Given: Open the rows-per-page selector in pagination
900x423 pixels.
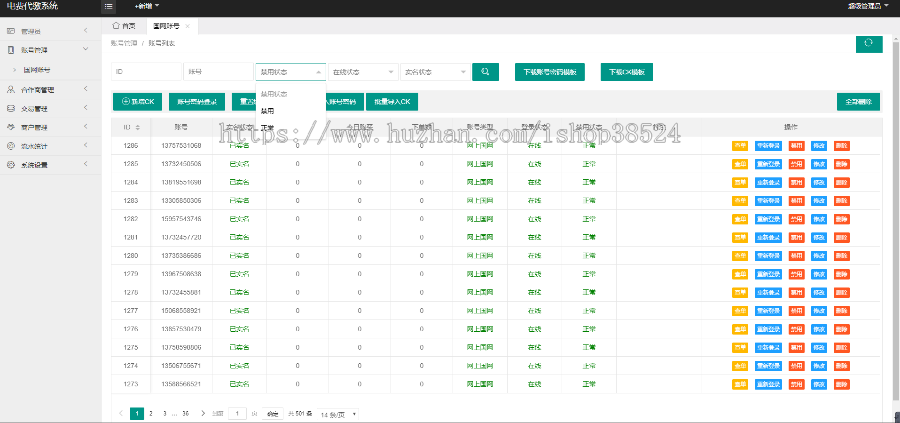Looking at the screenshot, I should [x=339, y=413].
